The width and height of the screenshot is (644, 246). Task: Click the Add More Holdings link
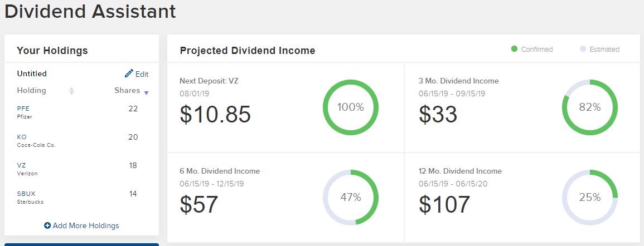coord(86,225)
